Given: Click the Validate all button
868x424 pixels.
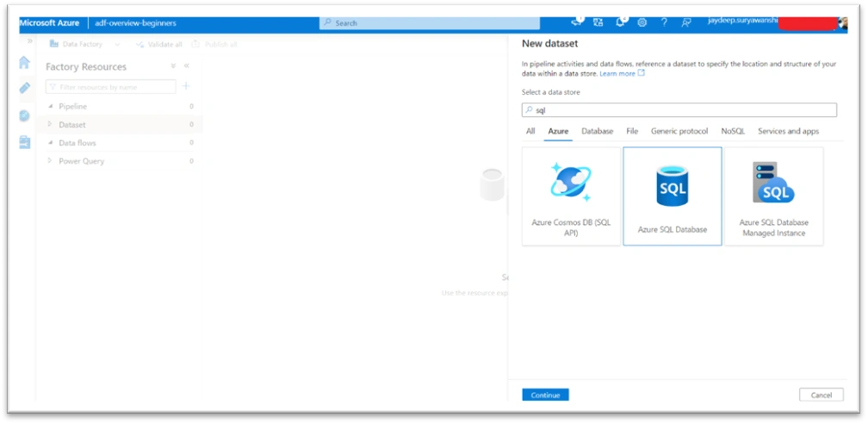Looking at the screenshot, I should pos(158,44).
